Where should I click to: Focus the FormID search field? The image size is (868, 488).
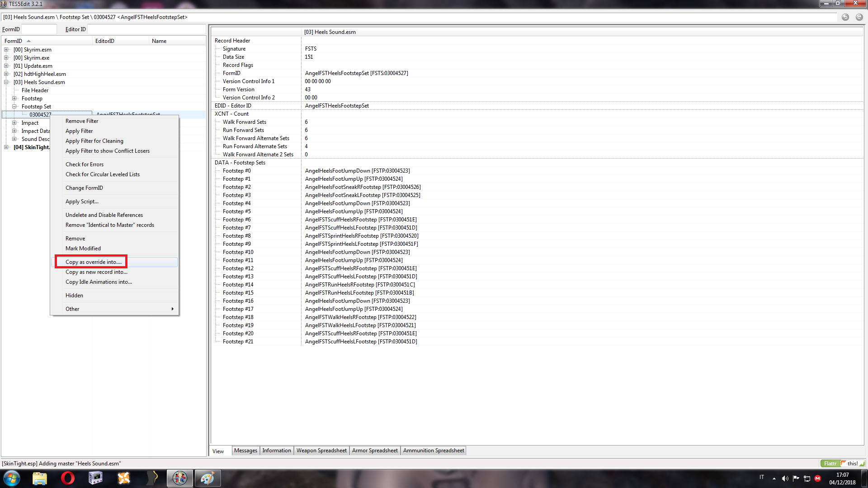coord(39,29)
